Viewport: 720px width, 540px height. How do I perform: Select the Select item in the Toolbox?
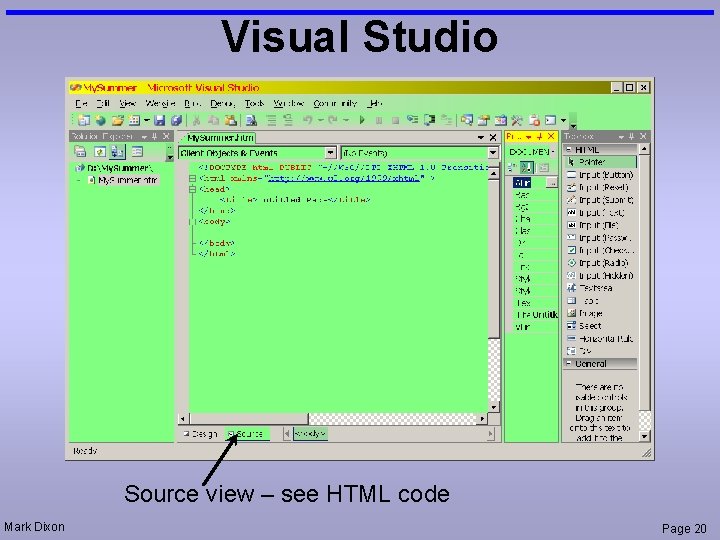[600, 326]
